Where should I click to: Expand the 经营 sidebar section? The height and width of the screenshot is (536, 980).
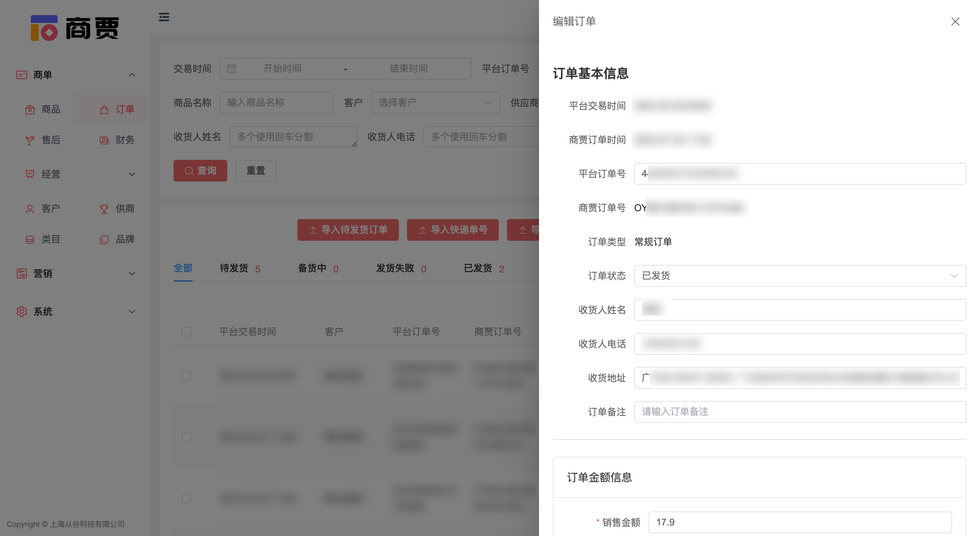point(51,174)
